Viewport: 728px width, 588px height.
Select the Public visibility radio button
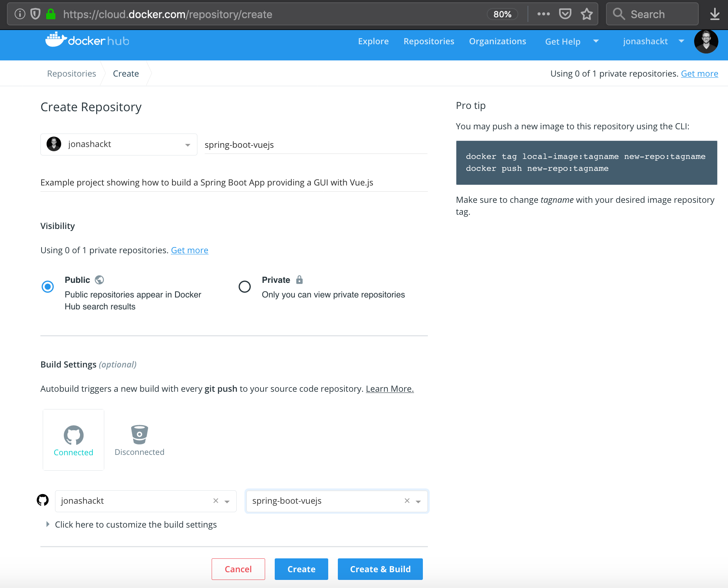pyautogui.click(x=47, y=286)
